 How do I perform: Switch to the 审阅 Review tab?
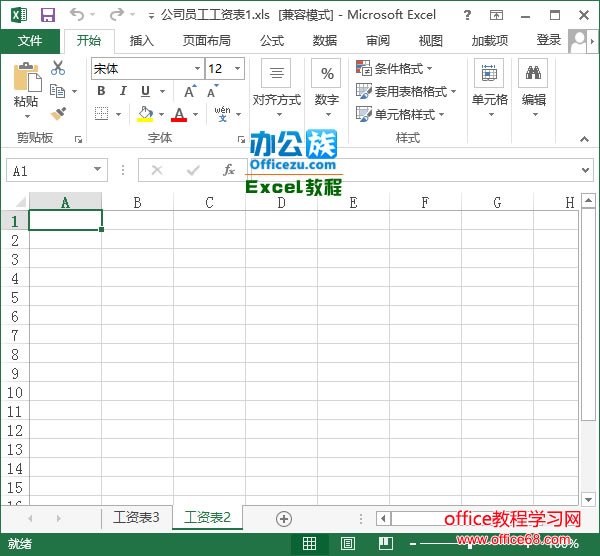(x=378, y=40)
